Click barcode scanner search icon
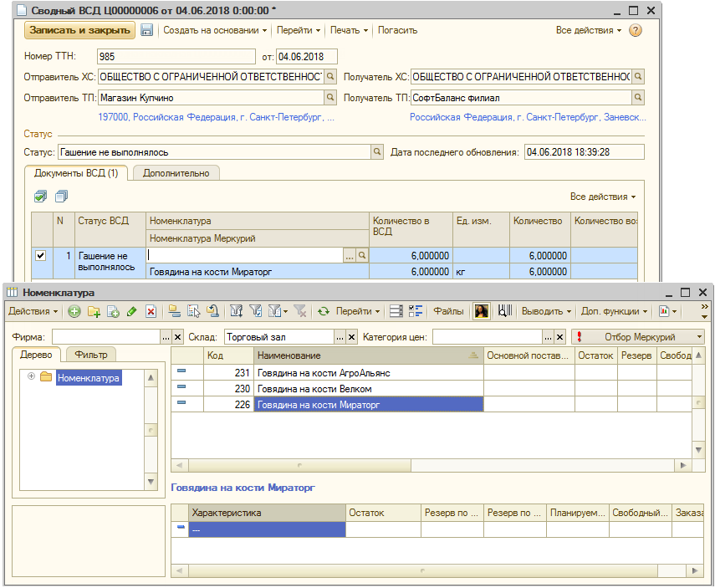715x588 pixels. point(505,311)
